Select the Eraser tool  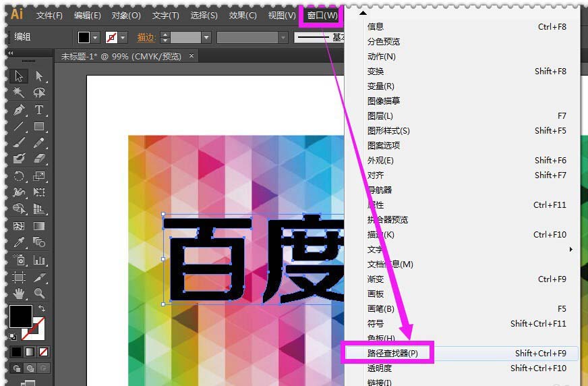click(x=39, y=159)
